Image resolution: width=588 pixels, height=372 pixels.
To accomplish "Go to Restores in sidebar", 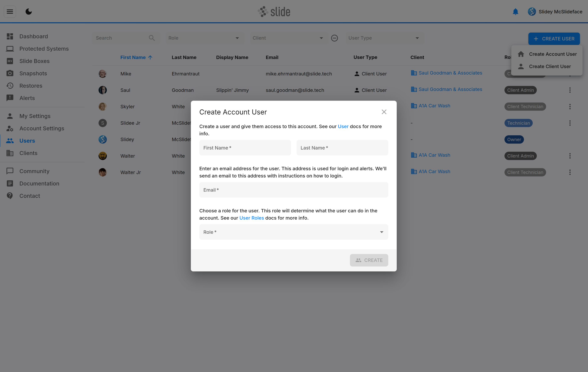I will tap(31, 86).
